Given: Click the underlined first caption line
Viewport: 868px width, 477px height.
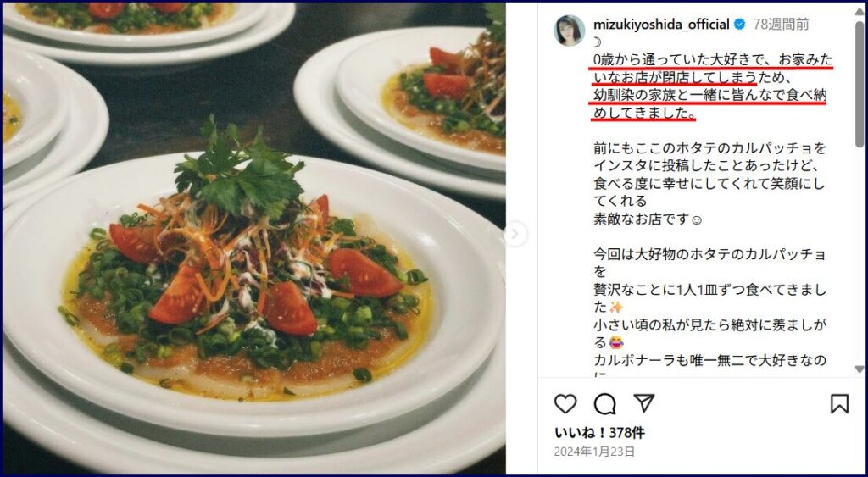Looking at the screenshot, I should 713,59.
